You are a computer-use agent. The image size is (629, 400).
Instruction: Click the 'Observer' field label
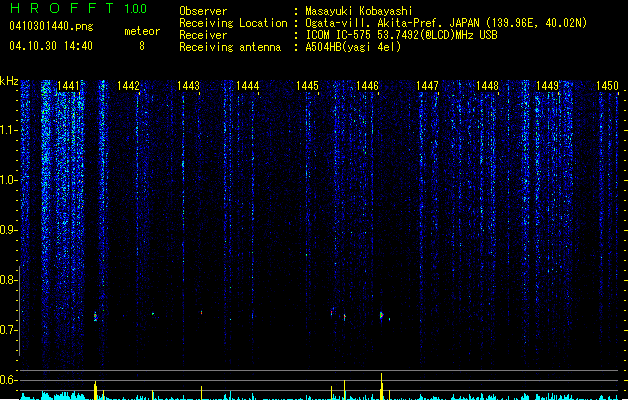click(203, 11)
